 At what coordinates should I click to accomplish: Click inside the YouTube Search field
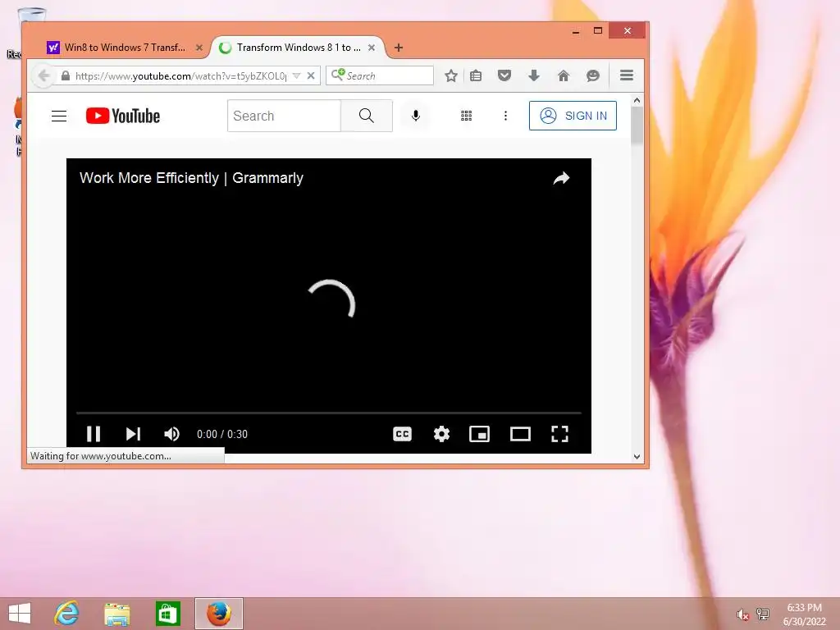click(x=284, y=116)
